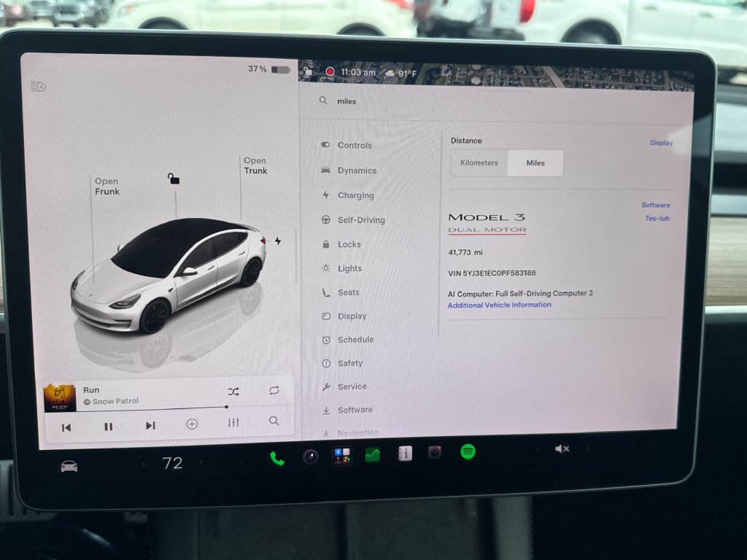Tap the charge port lightning bolt icon

pos(278,241)
